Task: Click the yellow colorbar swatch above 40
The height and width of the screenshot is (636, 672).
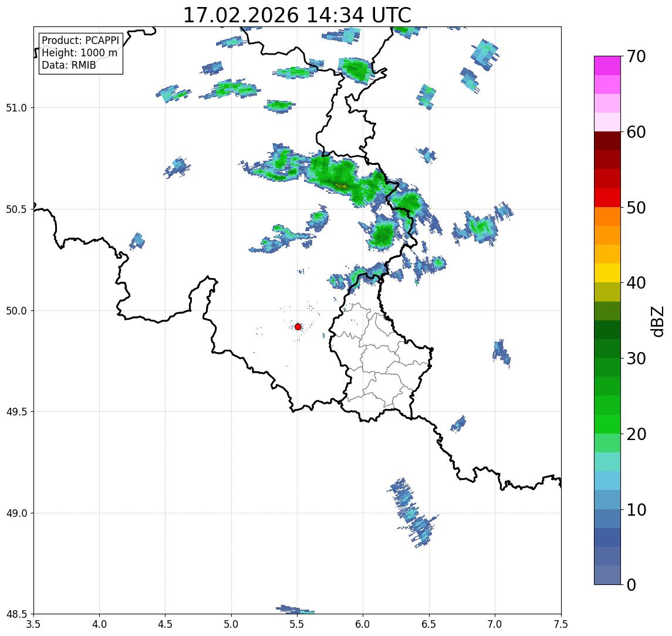Action: 607,273
